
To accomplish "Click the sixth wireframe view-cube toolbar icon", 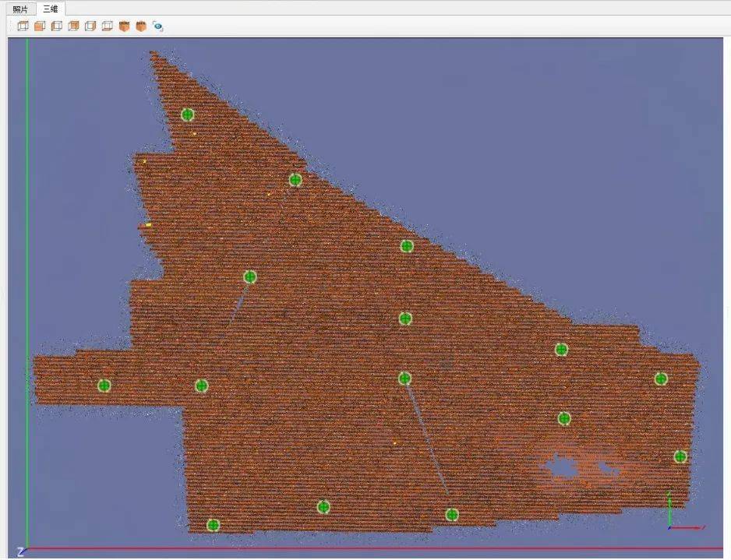I will tap(107, 26).
